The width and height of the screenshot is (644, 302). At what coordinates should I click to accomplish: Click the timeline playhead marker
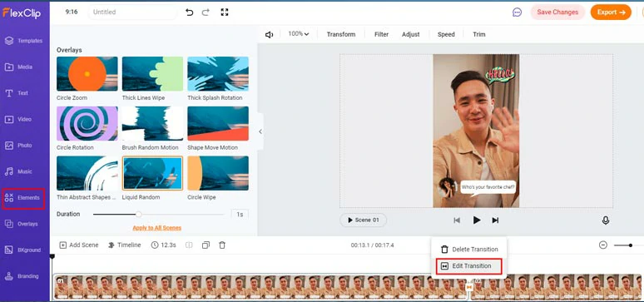coord(52,257)
